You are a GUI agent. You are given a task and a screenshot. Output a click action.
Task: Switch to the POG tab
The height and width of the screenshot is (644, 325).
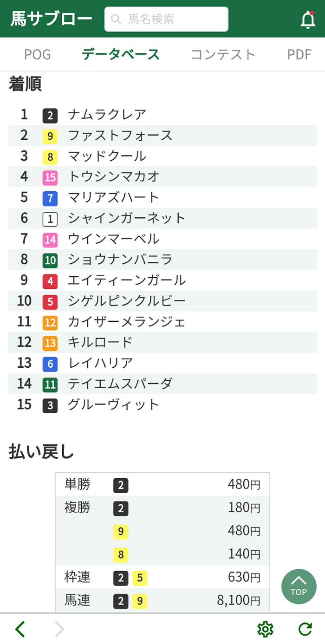tap(37, 54)
